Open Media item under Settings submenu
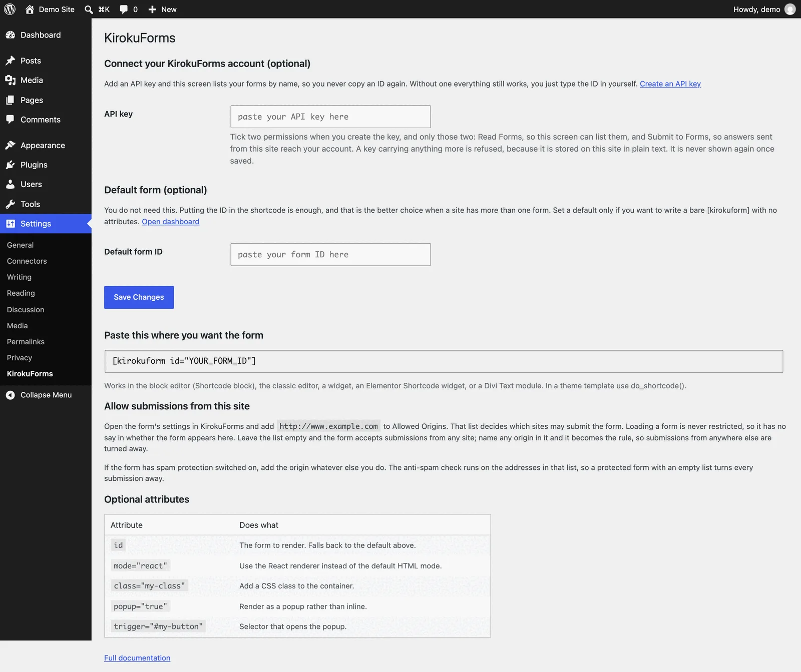The height and width of the screenshot is (672, 801). [18, 326]
